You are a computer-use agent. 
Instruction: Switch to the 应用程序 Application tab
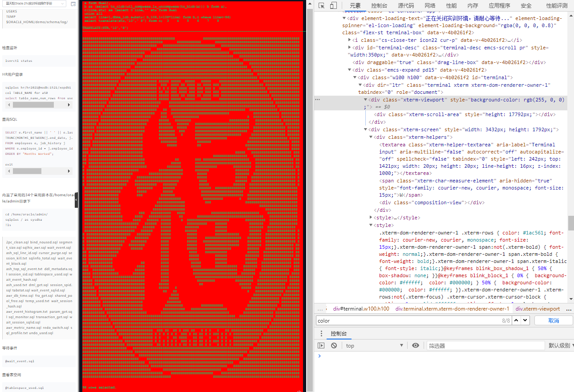(499, 6)
